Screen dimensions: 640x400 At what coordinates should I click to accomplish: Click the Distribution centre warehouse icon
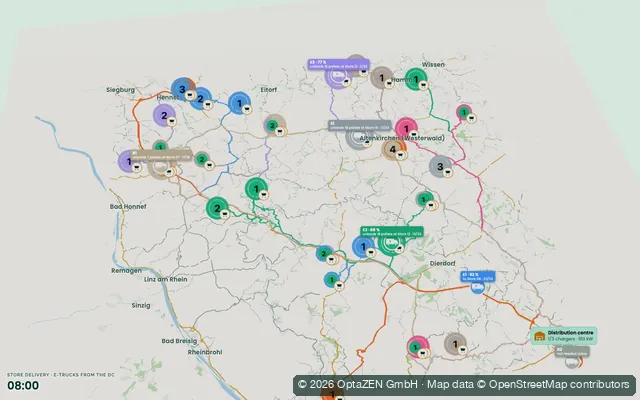point(539,336)
